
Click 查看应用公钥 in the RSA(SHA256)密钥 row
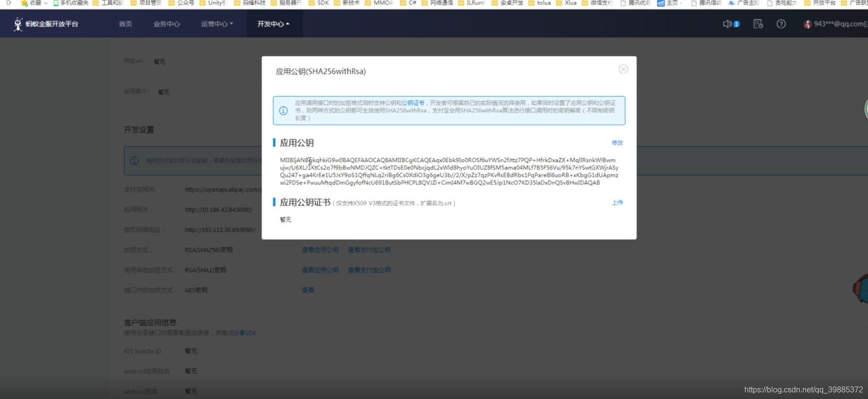[320, 250]
